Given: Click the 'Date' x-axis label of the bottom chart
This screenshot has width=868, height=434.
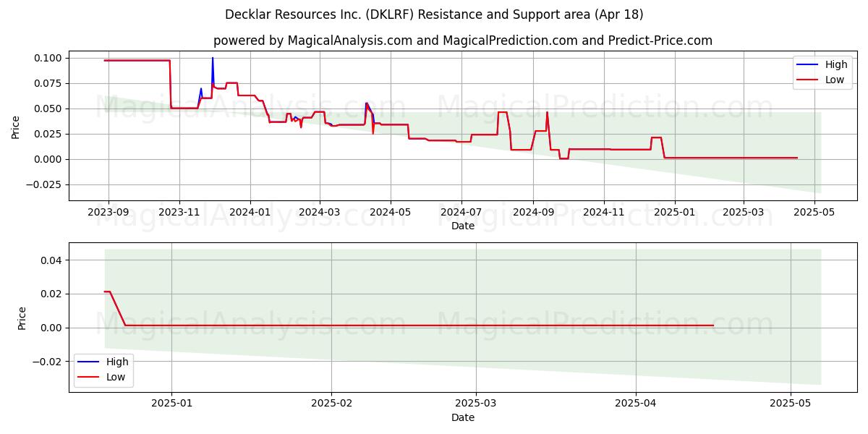Looking at the screenshot, I should coord(463,417).
